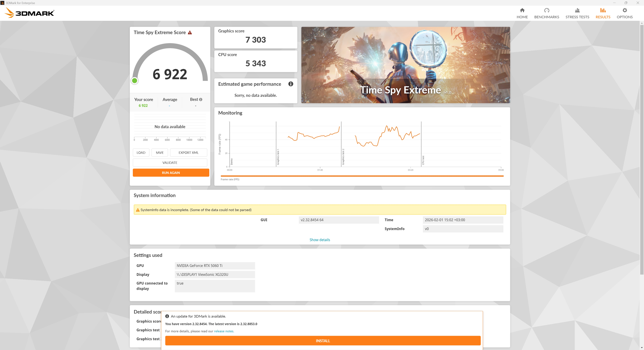The height and width of the screenshot is (350, 644).
Task: Click the info icon next to Best
Action: [201, 99]
